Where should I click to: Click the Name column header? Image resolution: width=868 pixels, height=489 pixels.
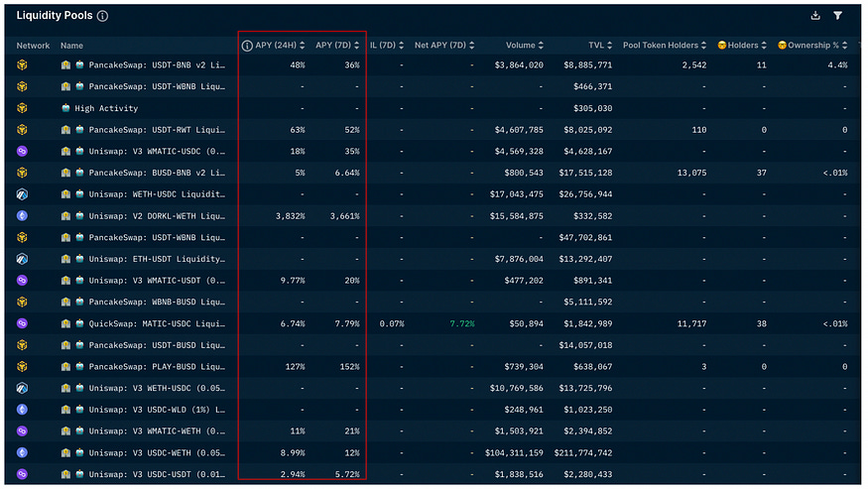[71, 46]
